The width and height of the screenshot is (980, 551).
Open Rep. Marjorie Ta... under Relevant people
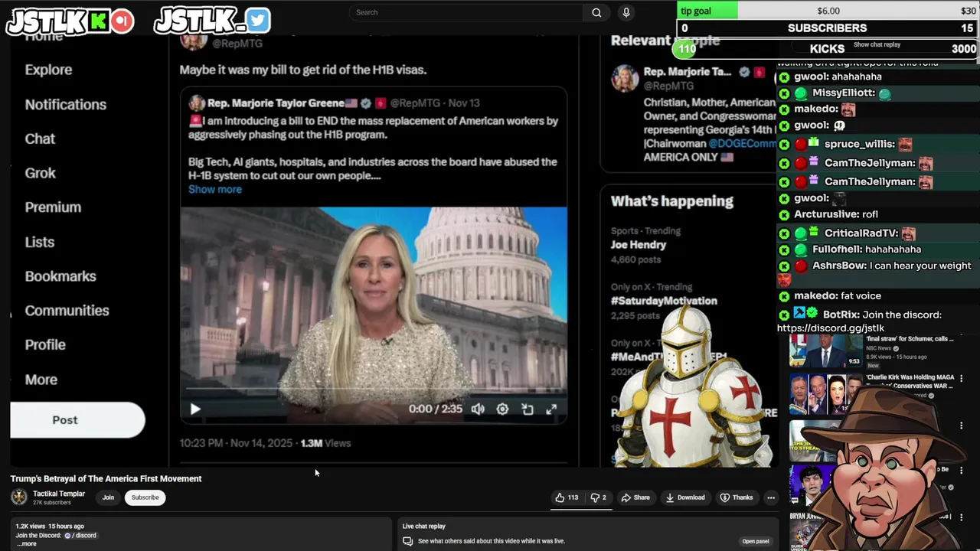tap(687, 72)
